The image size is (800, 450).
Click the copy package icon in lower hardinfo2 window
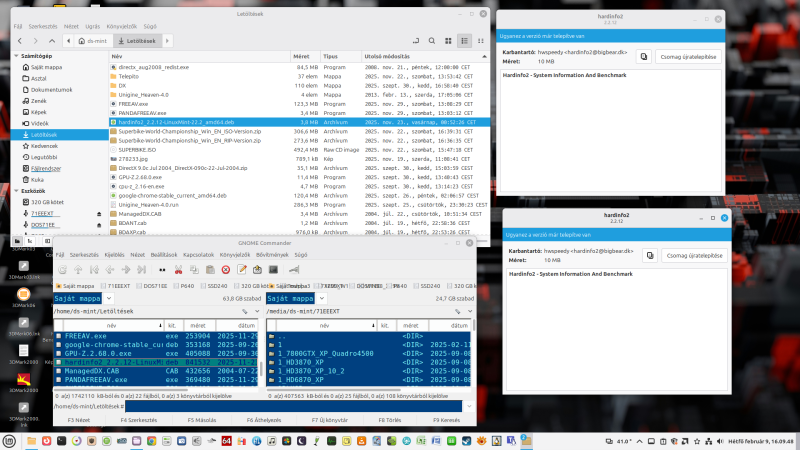[650, 255]
